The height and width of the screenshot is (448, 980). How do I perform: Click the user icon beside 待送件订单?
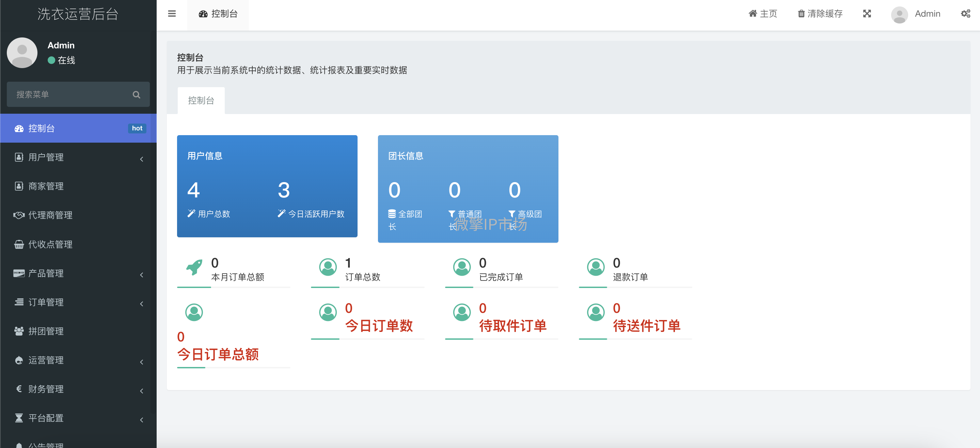click(596, 312)
